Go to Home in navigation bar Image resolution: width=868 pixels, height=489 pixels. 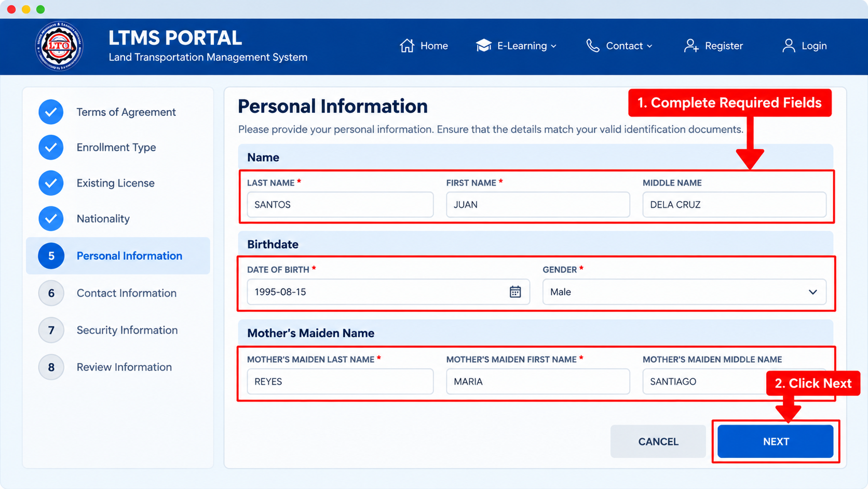pyautogui.click(x=424, y=46)
